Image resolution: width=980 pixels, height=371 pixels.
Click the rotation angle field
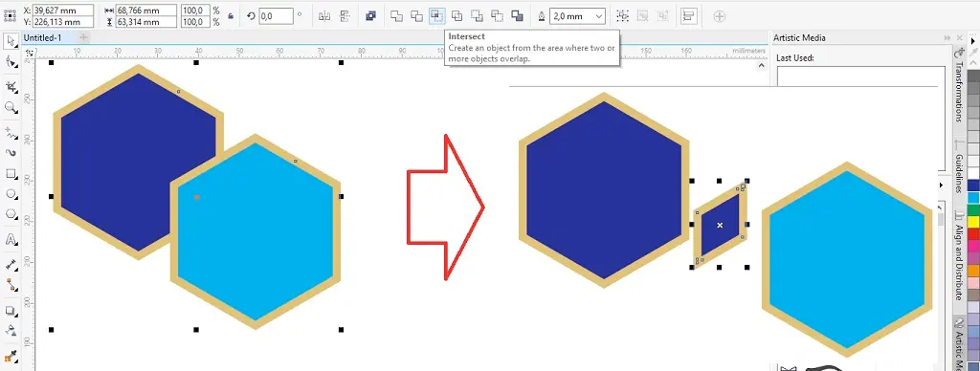tap(277, 16)
